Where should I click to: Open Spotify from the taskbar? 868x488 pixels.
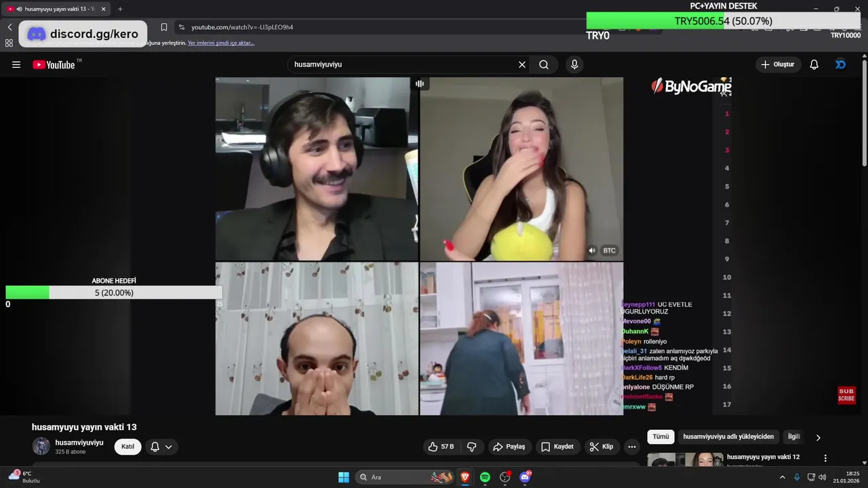coord(485,477)
